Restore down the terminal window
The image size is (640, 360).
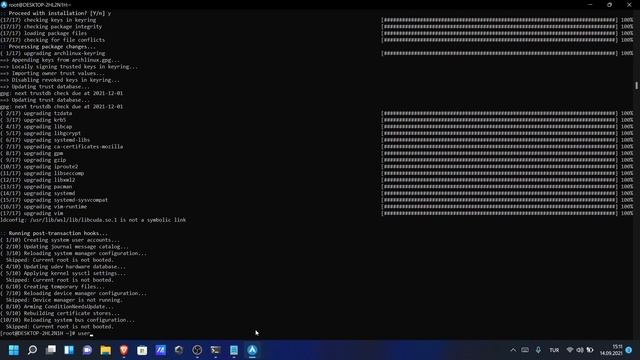click(609, 4)
